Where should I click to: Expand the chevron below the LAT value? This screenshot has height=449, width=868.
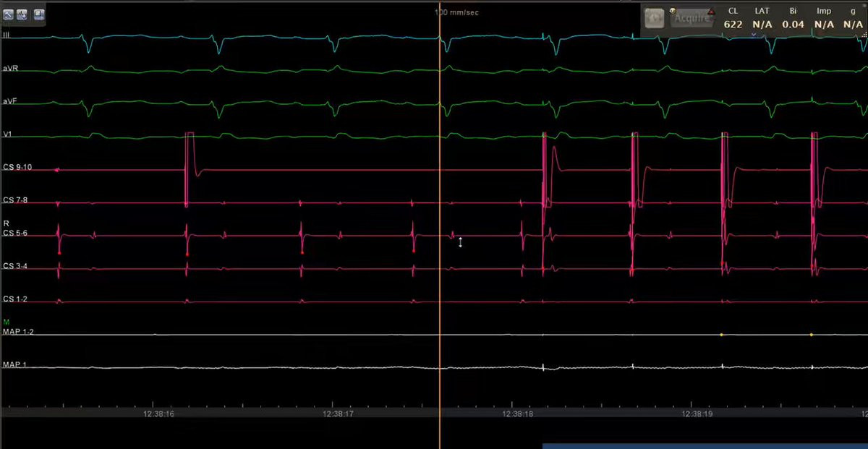(754, 33)
